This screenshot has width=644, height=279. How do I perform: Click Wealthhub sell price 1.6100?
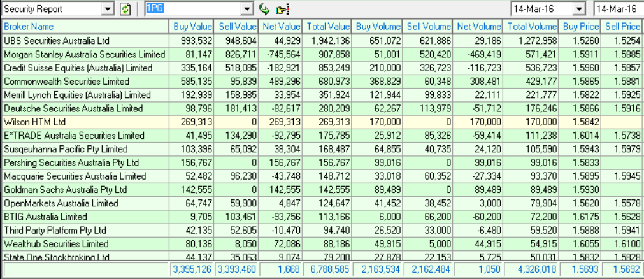pos(628,245)
